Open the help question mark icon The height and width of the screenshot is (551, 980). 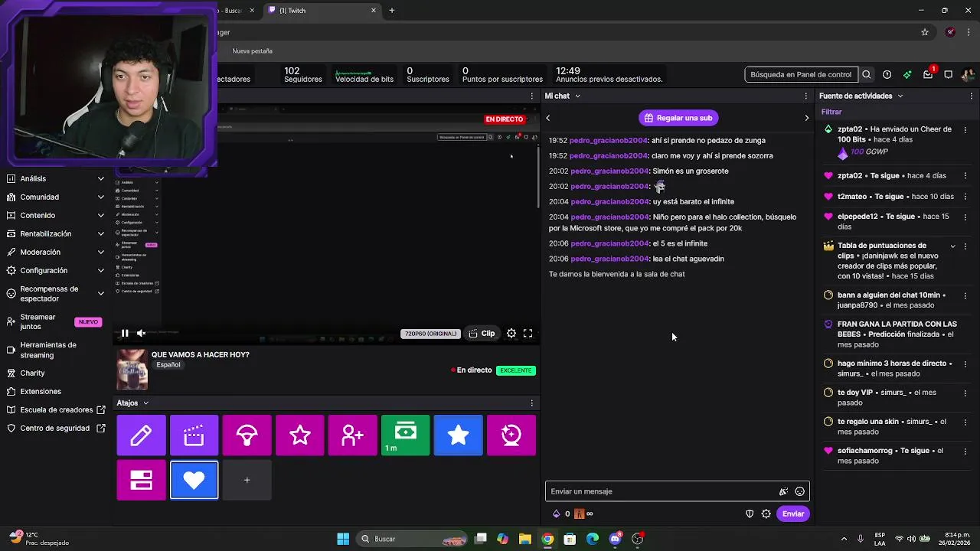(x=887, y=74)
